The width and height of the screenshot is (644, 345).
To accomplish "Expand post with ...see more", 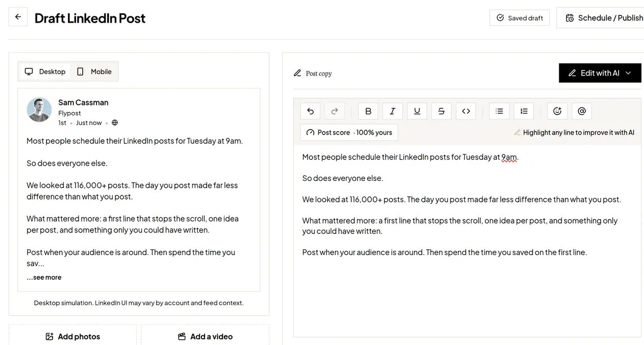I will tap(44, 277).
